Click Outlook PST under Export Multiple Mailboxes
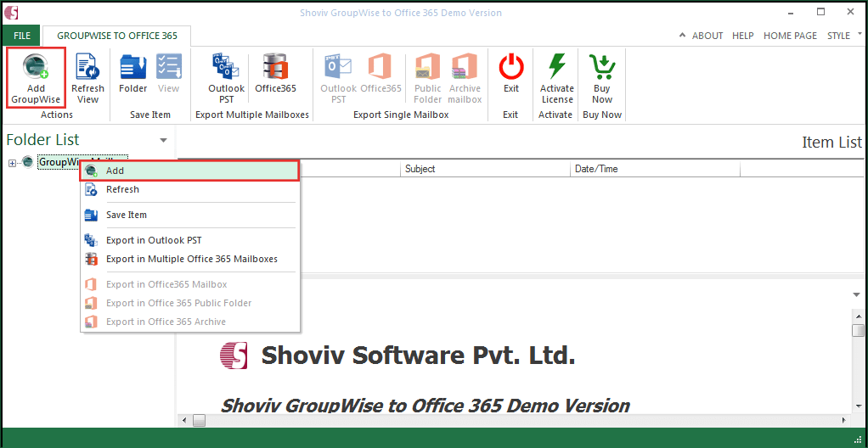The height and width of the screenshot is (448, 868). (x=226, y=78)
